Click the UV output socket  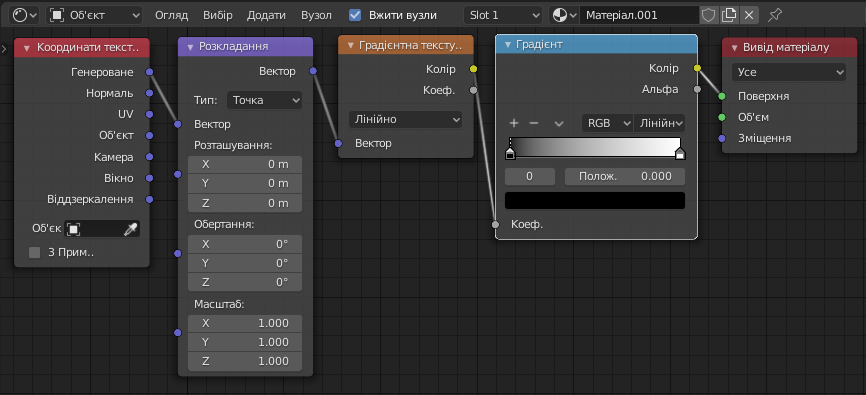point(149,114)
